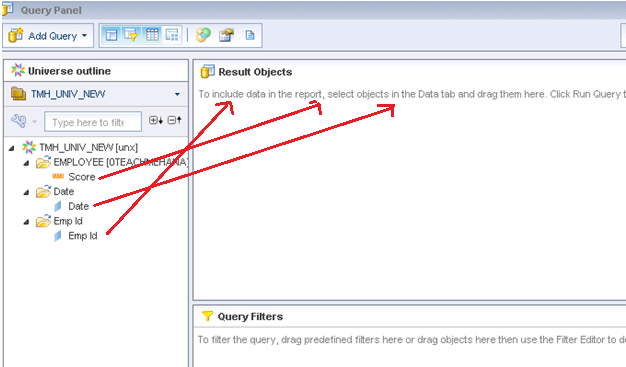
Task: Toggle the Query Filters panel icon
Action: pos(131,36)
